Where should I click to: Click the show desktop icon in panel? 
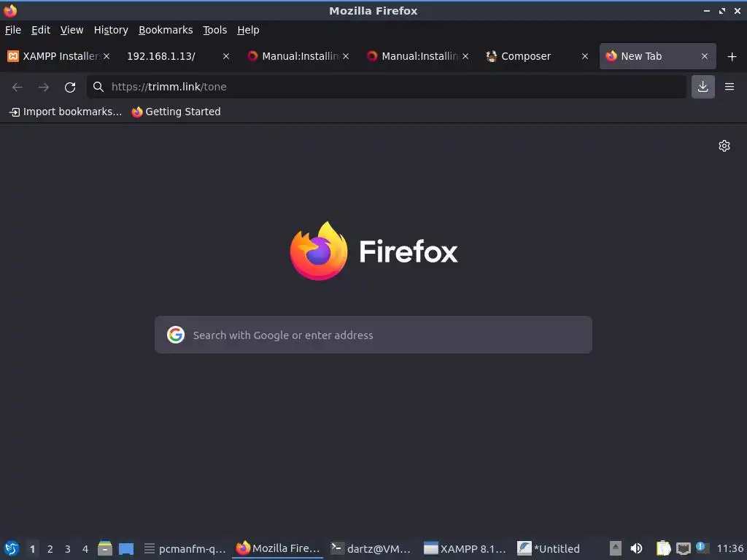point(126,548)
